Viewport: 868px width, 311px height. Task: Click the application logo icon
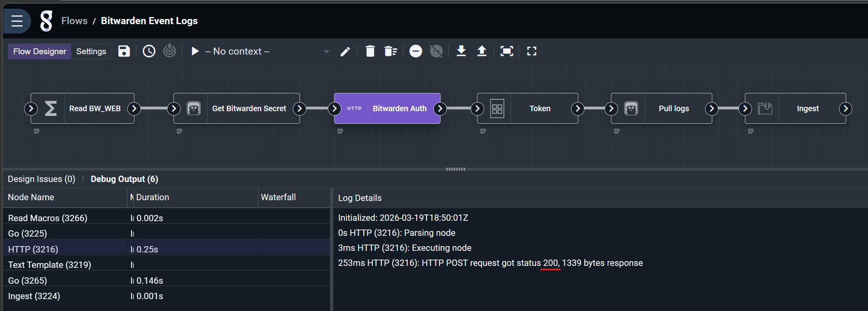pyautogui.click(x=46, y=21)
